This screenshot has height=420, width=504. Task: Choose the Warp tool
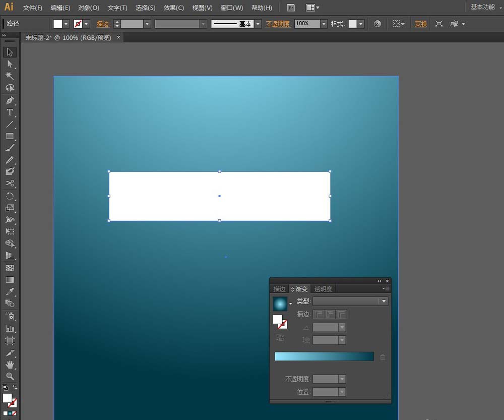pyautogui.click(x=10, y=220)
